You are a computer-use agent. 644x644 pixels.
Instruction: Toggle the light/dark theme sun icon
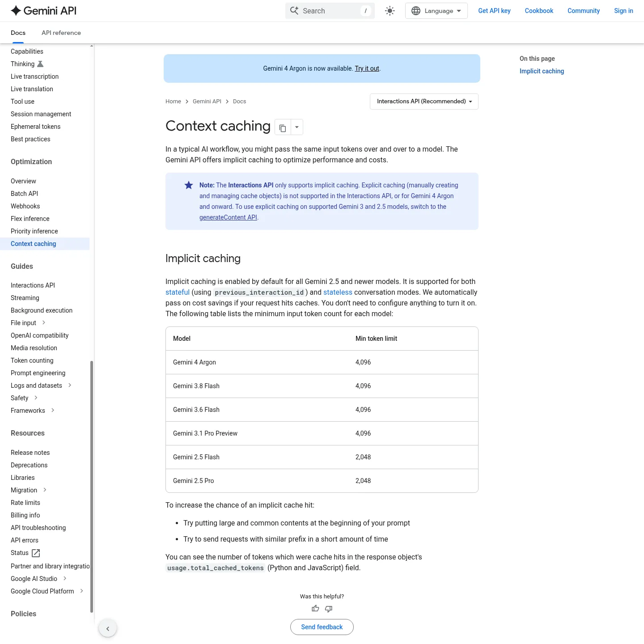[390, 11]
